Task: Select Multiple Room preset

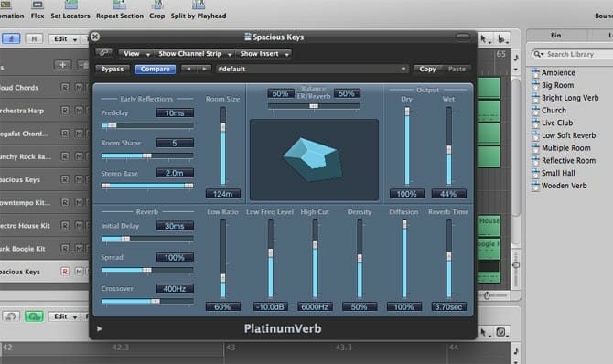Action: [x=565, y=148]
